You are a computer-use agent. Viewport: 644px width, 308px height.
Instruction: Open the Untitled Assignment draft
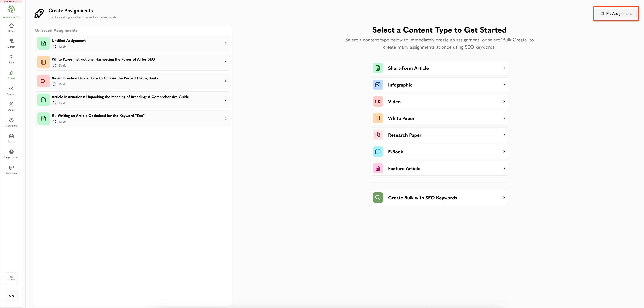pyautogui.click(x=132, y=43)
